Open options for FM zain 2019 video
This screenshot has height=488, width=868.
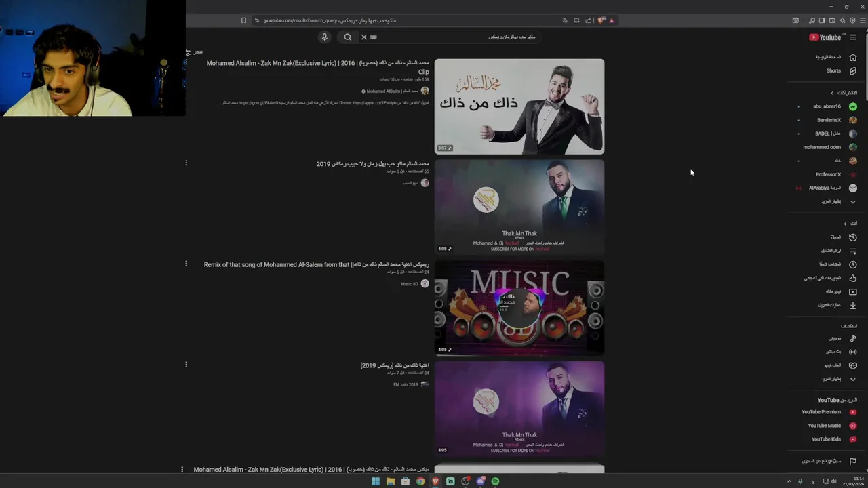[186, 365]
